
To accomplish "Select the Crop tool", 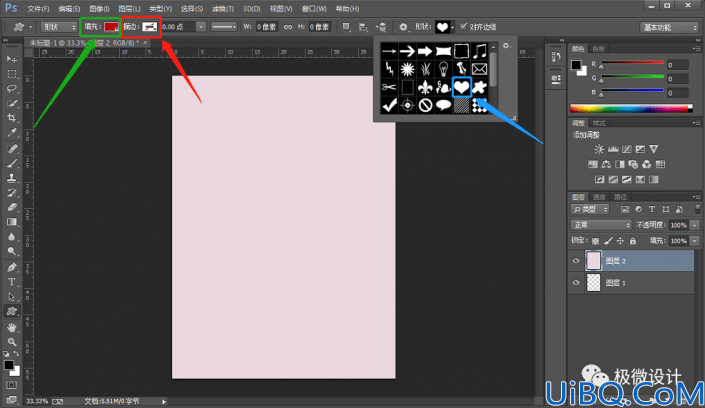I will coord(12,118).
